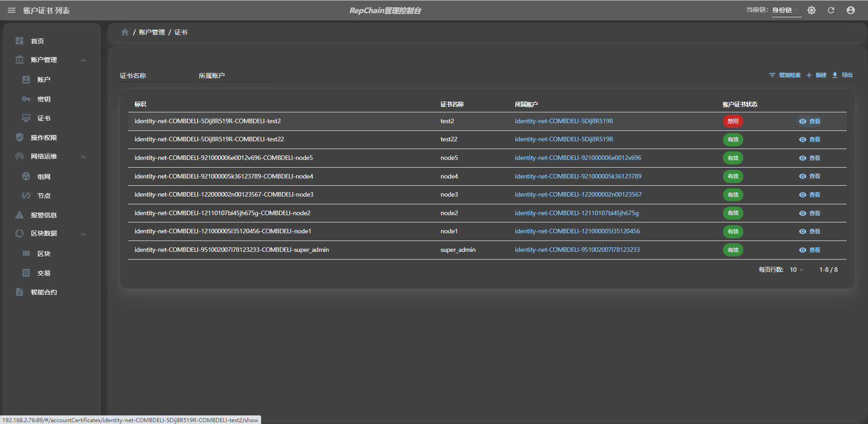Click the red 禁用 status chip
868x424 pixels.
tap(733, 121)
